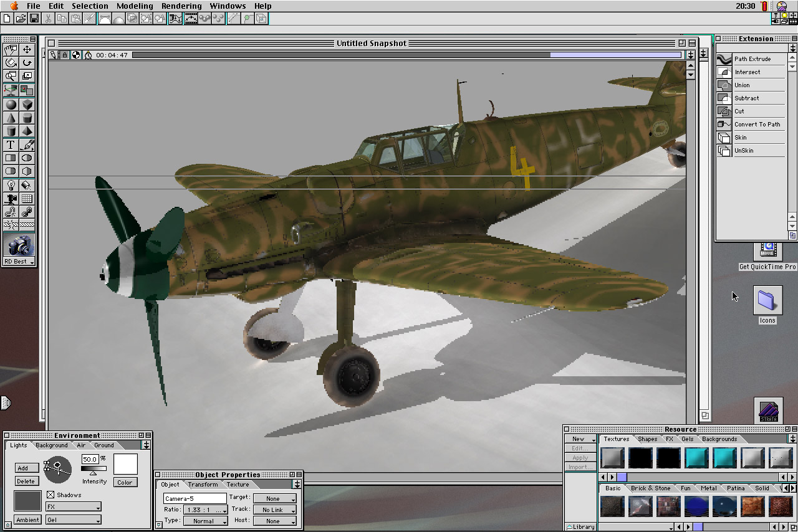798x532 pixels.
Task: Expand the Track No Link dropdown
Action: (274, 510)
